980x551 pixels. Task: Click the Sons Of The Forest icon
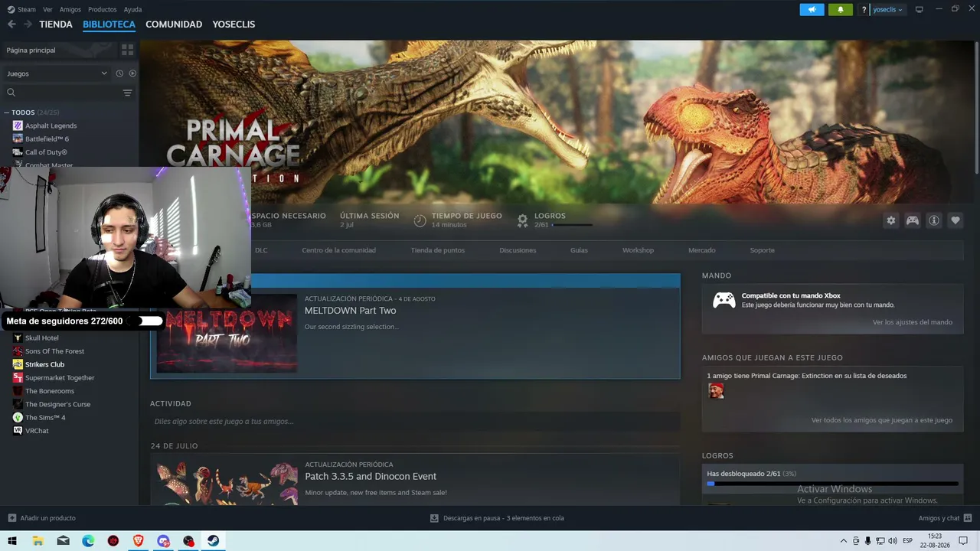tap(18, 351)
